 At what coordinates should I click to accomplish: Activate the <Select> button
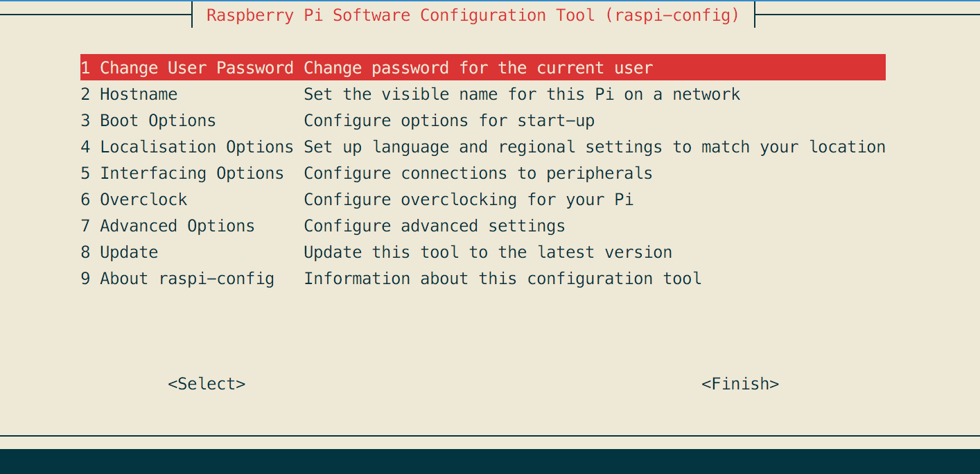[x=207, y=384]
